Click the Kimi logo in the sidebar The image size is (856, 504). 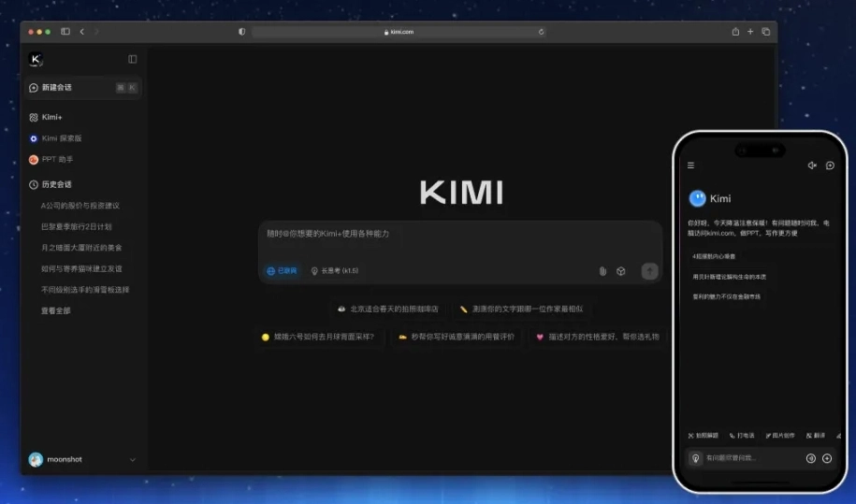[x=36, y=59]
